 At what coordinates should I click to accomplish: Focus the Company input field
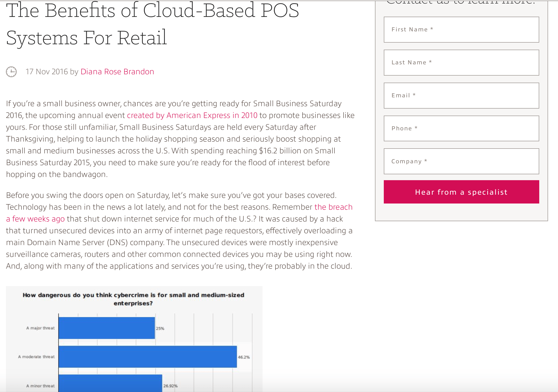coord(461,161)
